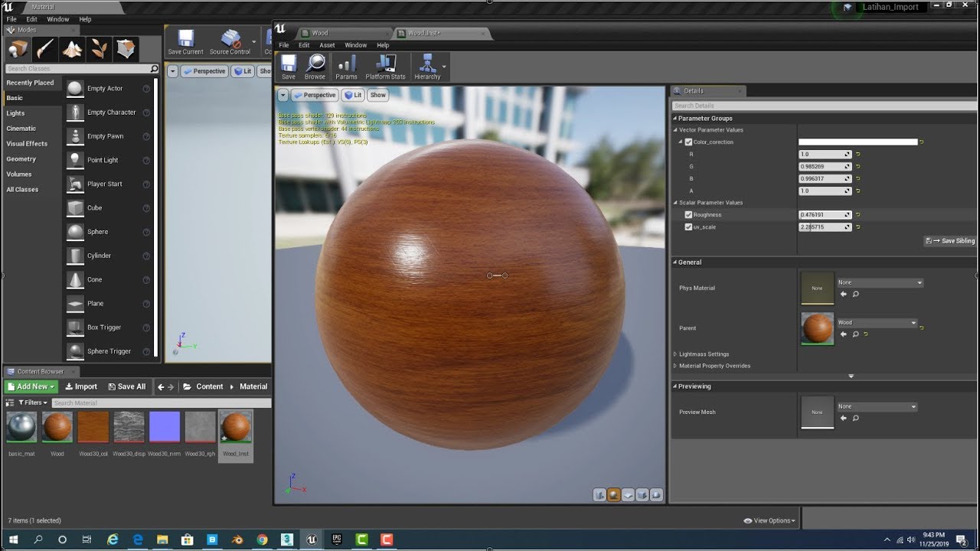Open Preview Mesh None dropdown
980x551 pixels.
coord(877,406)
